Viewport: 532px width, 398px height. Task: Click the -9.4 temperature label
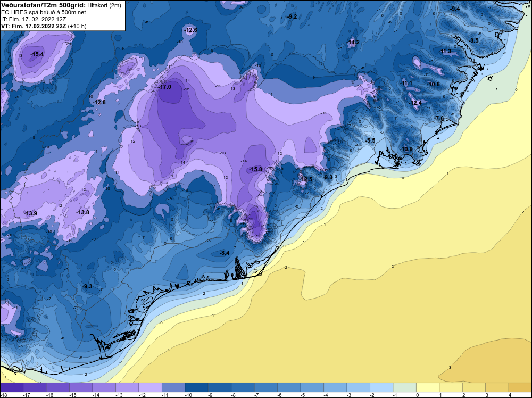click(455, 9)
